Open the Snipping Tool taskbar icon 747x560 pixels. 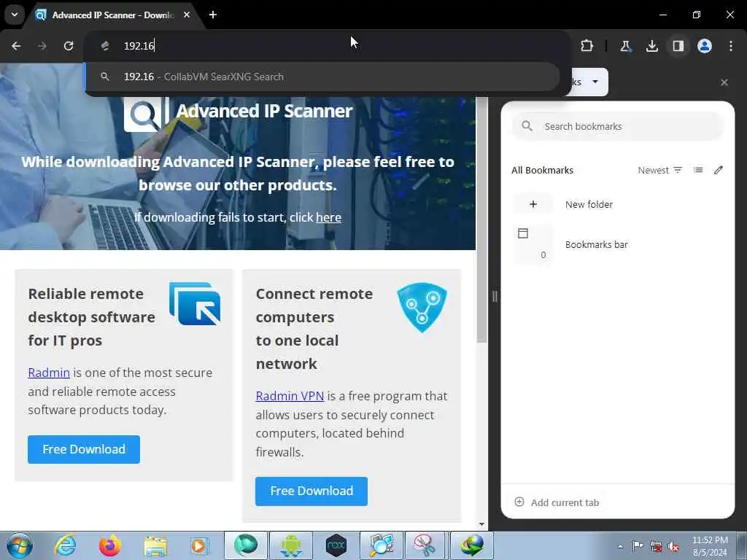pos(426,545)
